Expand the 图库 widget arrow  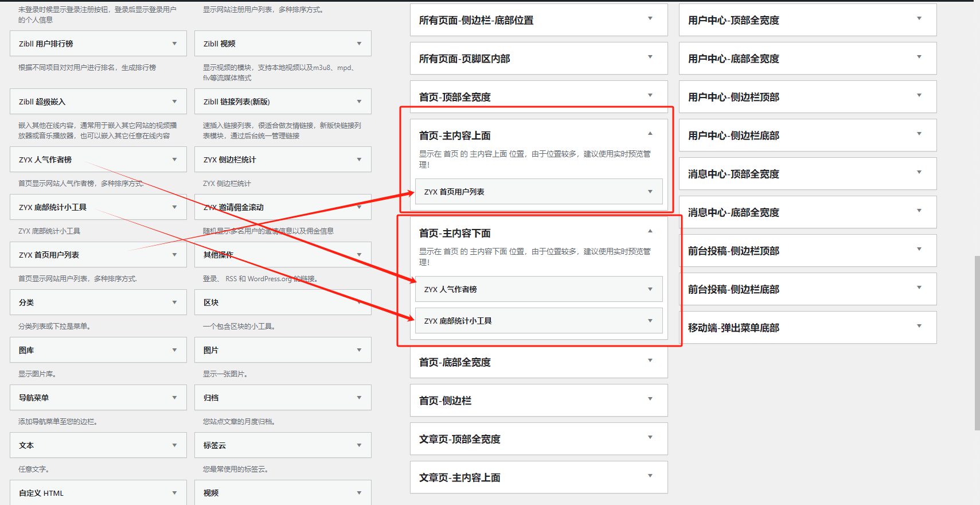[x=174, y=350]
